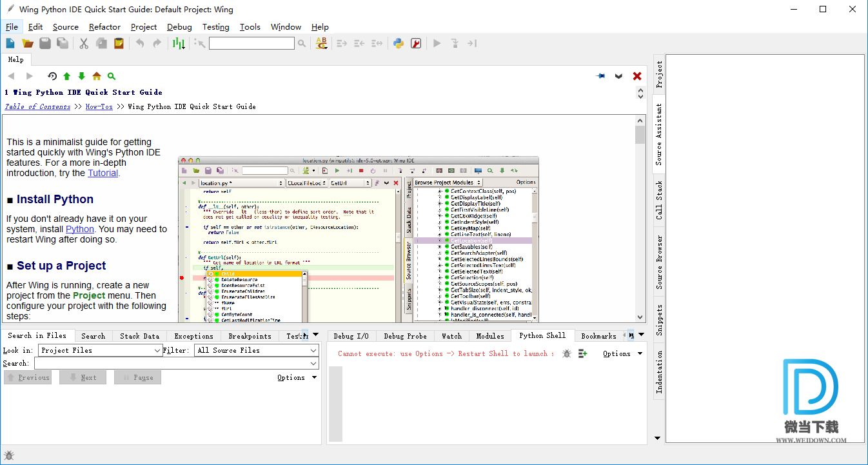Click the Step Into debug icon
Image resolution: width=868 pixels, height=465 pixels.
click(455, 43)
